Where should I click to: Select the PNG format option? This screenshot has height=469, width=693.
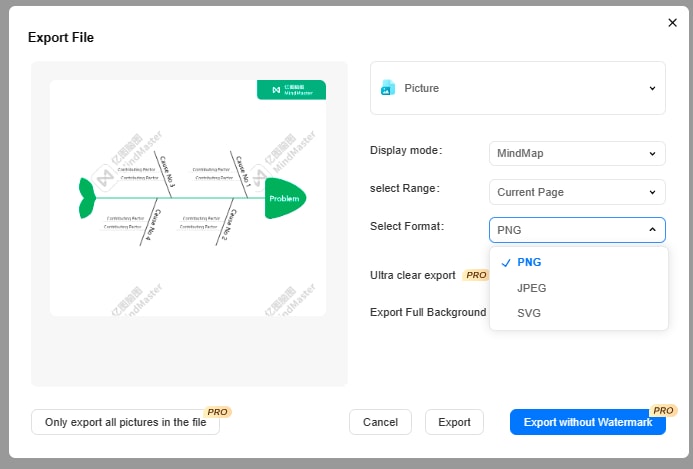coord(529,262)
